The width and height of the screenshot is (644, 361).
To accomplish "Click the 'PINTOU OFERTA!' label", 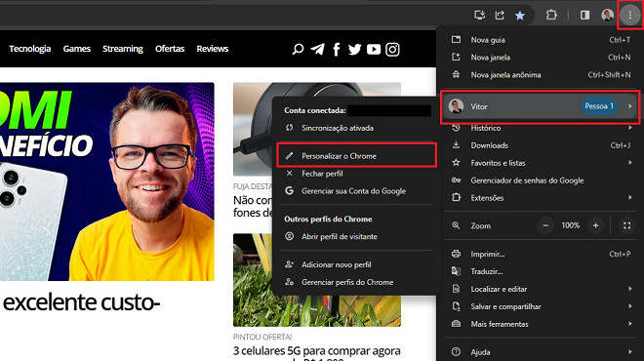I will coord(262,338).
